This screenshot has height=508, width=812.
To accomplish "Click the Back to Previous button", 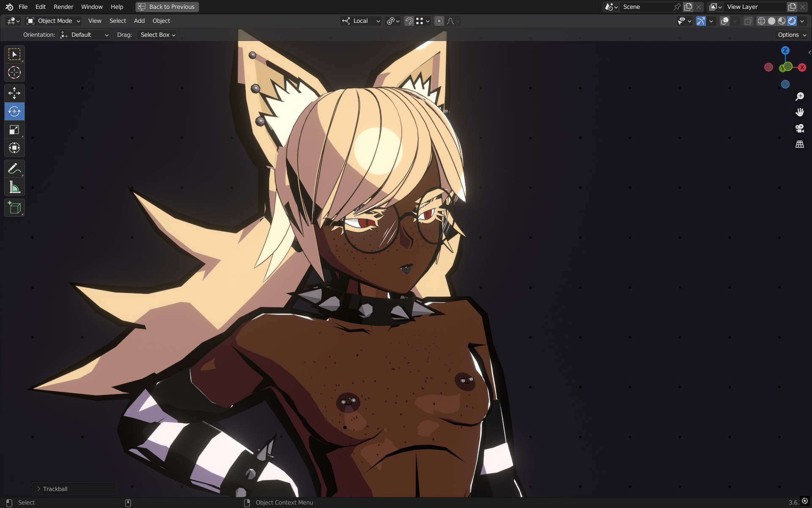I will [167, 7].
